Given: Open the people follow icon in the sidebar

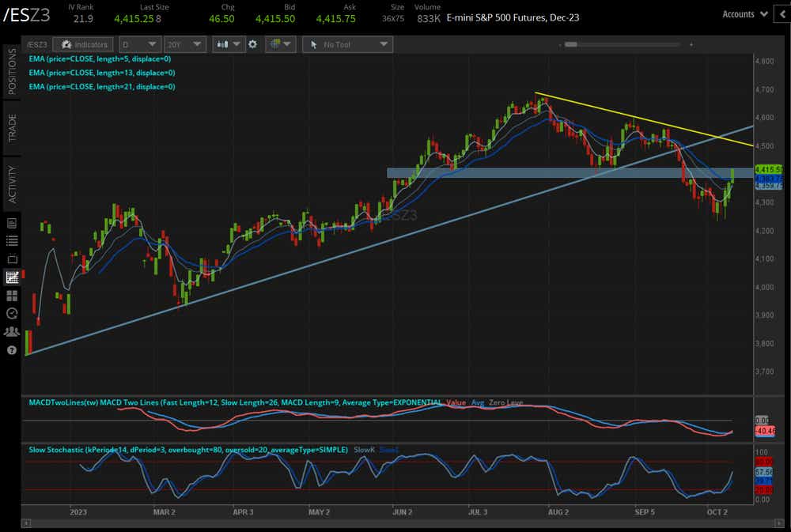Looking at the screenshot, I should coord(12,332).
